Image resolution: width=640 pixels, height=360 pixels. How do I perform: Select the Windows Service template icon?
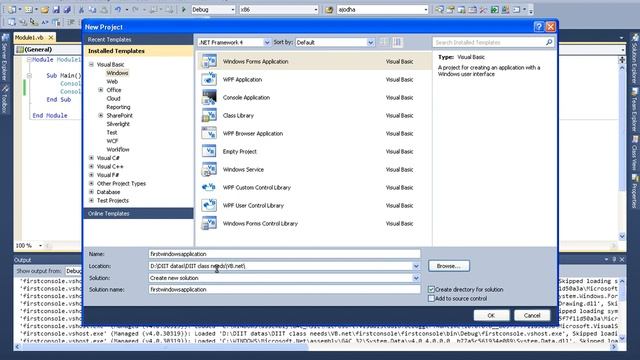(209, 169)
